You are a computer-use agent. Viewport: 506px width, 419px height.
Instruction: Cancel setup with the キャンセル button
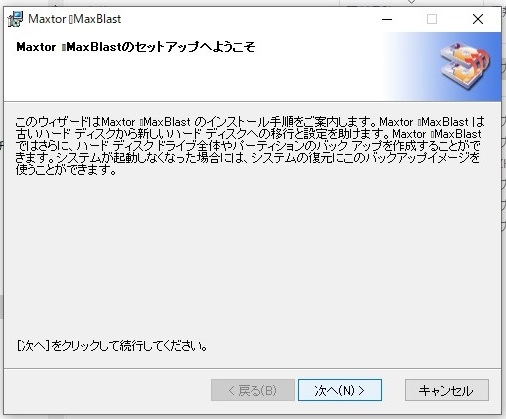(x=447, y=390)
